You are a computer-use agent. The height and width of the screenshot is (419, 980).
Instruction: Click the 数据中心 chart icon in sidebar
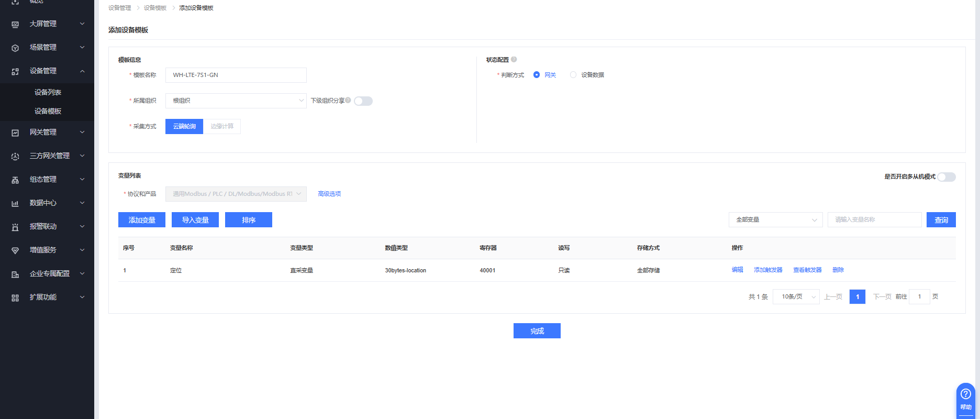(x=15, y=203)
